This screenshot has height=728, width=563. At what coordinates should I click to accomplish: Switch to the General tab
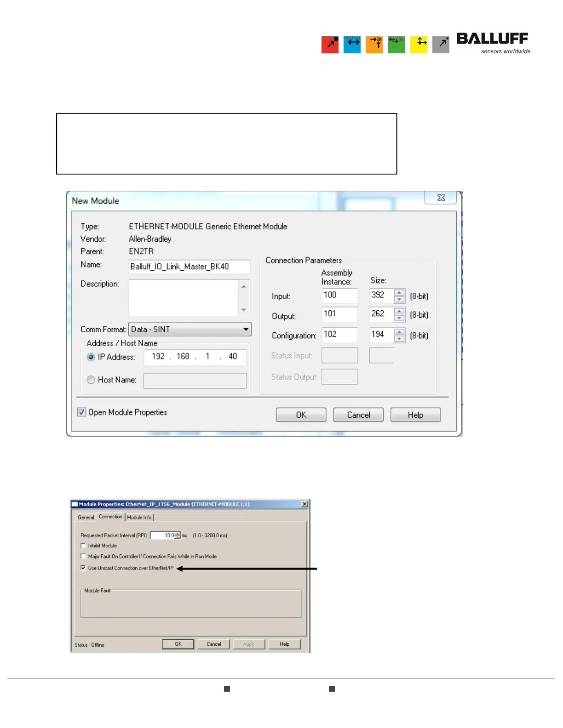86,517
